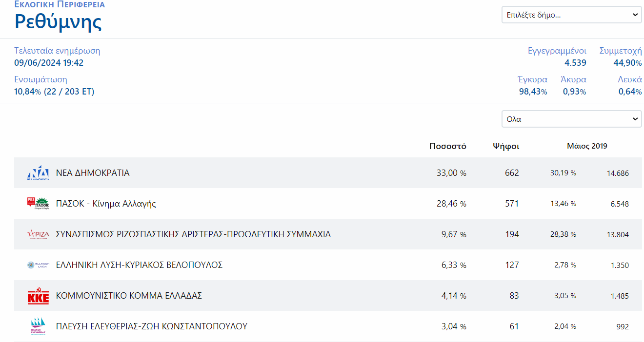The height and width of the screenshot is (342, 644).
Task: Click the Ρεθύμνης region heading
Action: point(58,21)
